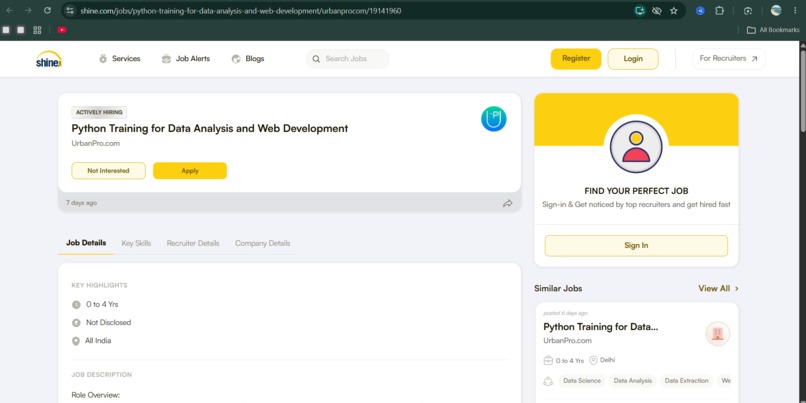
Task: Open similar job Python Training for Data...
Action: (x=600, y=327)
